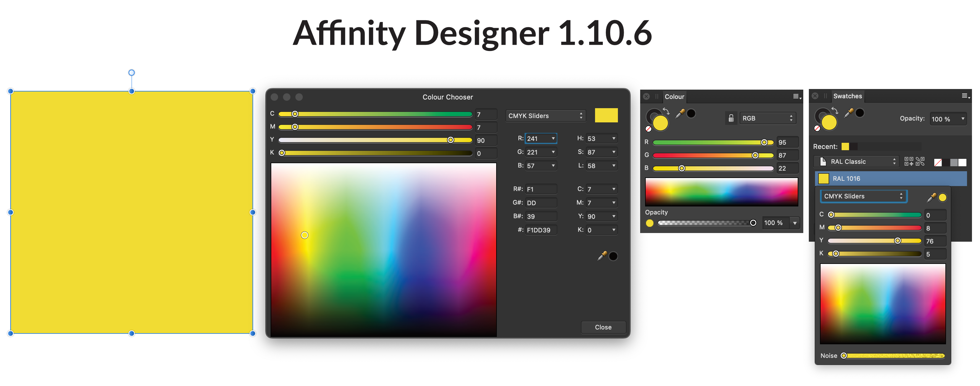Screen dimensions: 980x386
Task: Click the R slider in Colour panel
Action: (713, 142)
